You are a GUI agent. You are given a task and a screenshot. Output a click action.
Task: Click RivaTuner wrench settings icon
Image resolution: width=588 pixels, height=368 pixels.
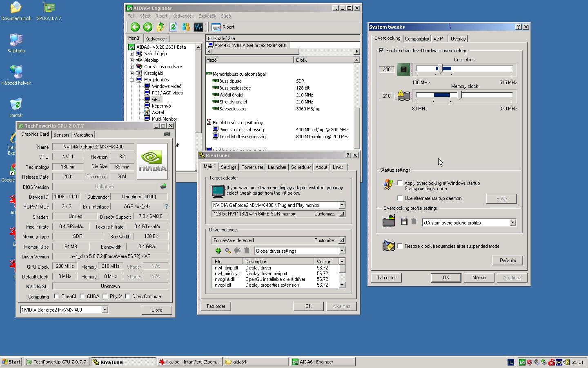pos(237,251)
